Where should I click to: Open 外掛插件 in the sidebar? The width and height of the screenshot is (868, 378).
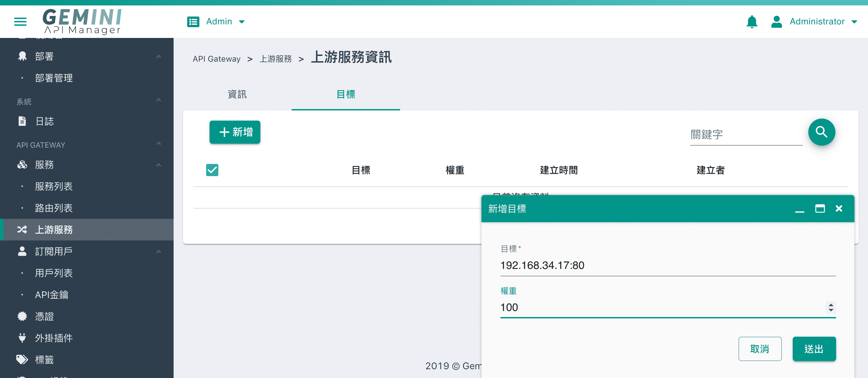click(x=54, y=338)
